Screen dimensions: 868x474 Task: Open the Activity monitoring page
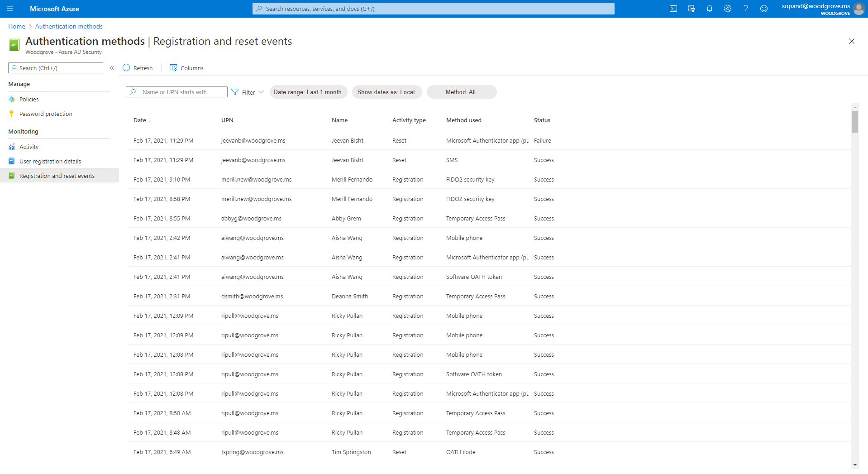pyautogui.click(x=29, y=147)
